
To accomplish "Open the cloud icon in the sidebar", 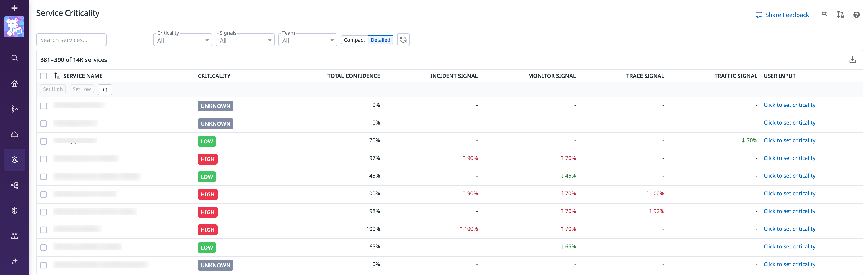I will point(14,134).
